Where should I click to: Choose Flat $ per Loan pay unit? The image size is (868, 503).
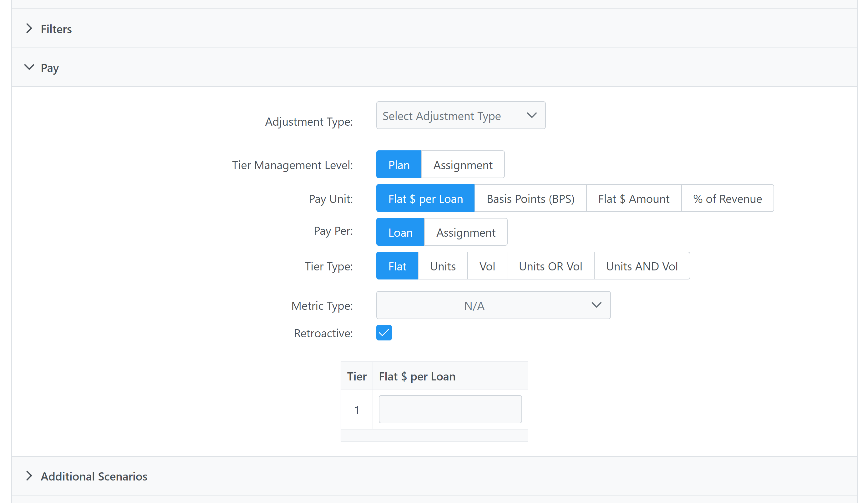tap(425, 198)
